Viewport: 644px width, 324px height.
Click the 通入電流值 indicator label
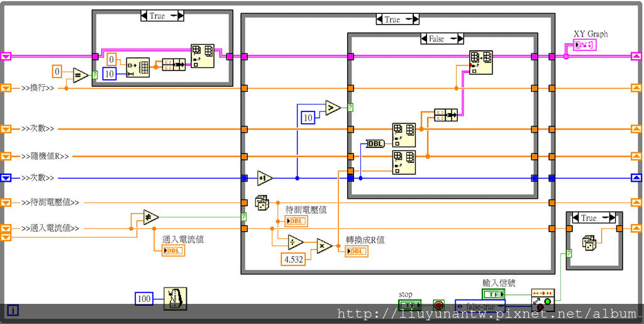(183, 240)
